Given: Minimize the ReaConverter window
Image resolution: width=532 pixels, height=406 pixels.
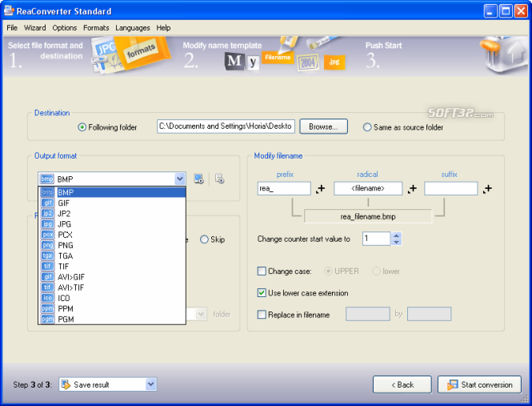Looking at the screenshot, I should 490,11.
